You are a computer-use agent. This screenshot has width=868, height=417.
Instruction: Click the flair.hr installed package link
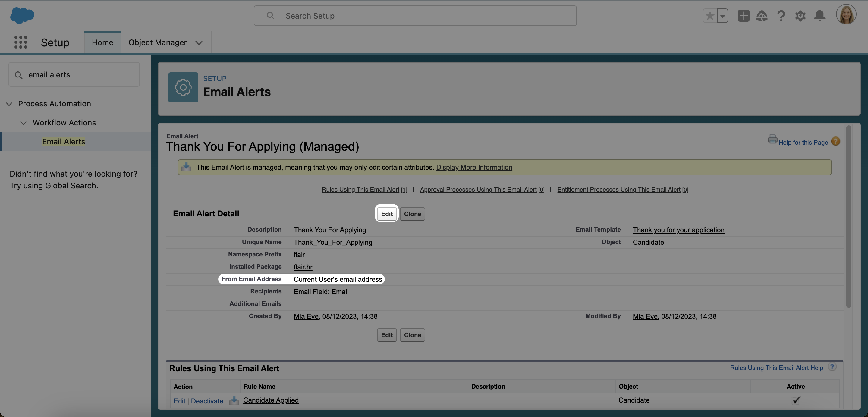click(303, 267)
